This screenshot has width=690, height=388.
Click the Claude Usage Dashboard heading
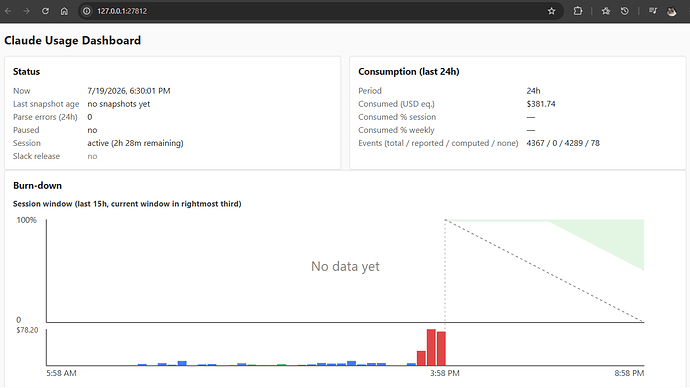(73, 40)
